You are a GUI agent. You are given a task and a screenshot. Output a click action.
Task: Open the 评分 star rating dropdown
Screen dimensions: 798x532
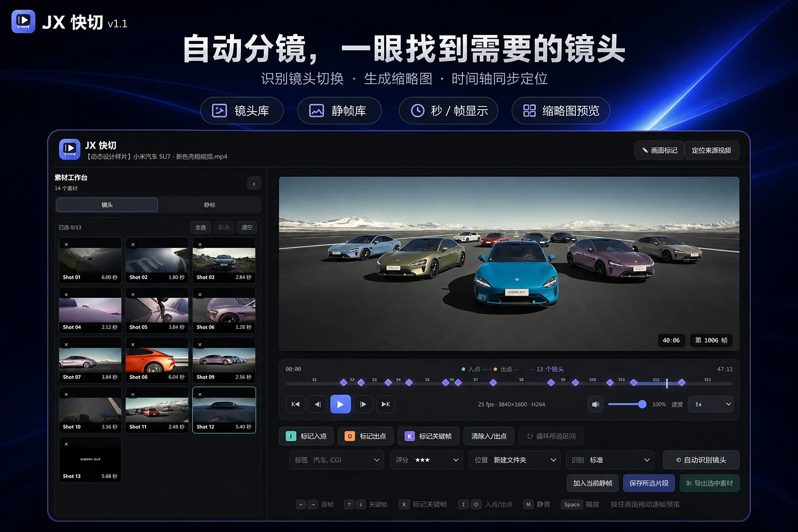(426, 460)
